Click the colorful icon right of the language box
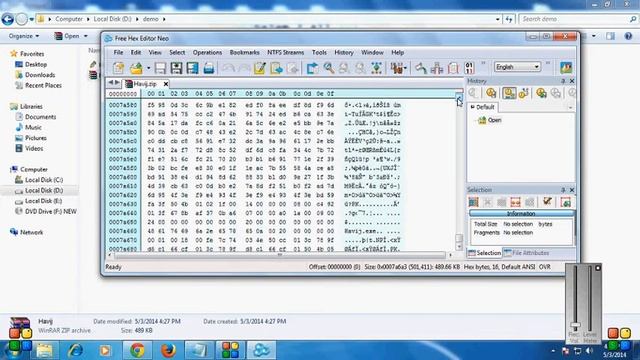The image size is (640, 360). (566, 67)
